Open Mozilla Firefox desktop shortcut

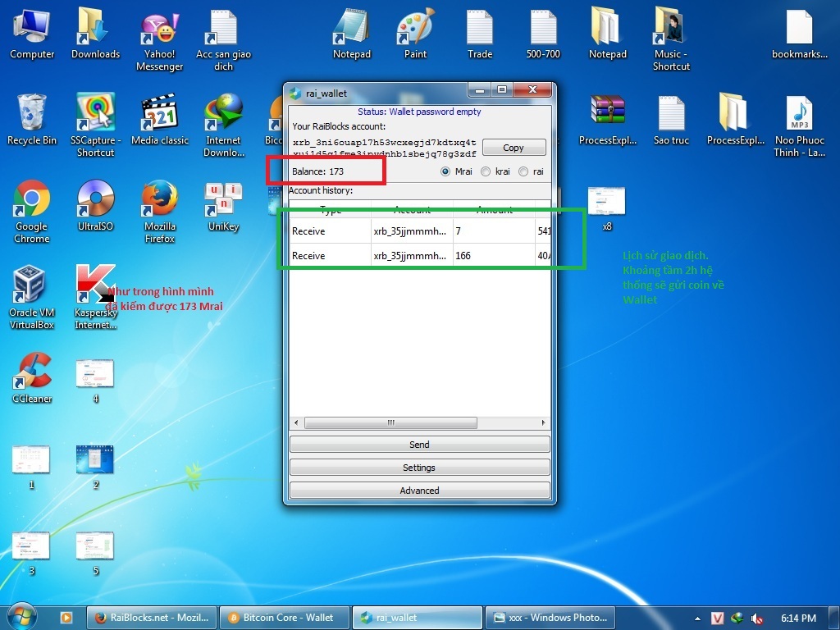click(x=160, y=199)
